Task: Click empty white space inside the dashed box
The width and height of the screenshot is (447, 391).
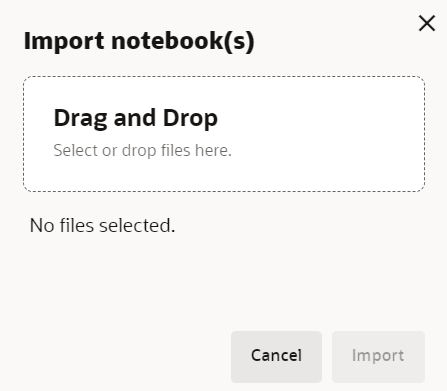Action: pyautogui.click(x=327, y=133)
